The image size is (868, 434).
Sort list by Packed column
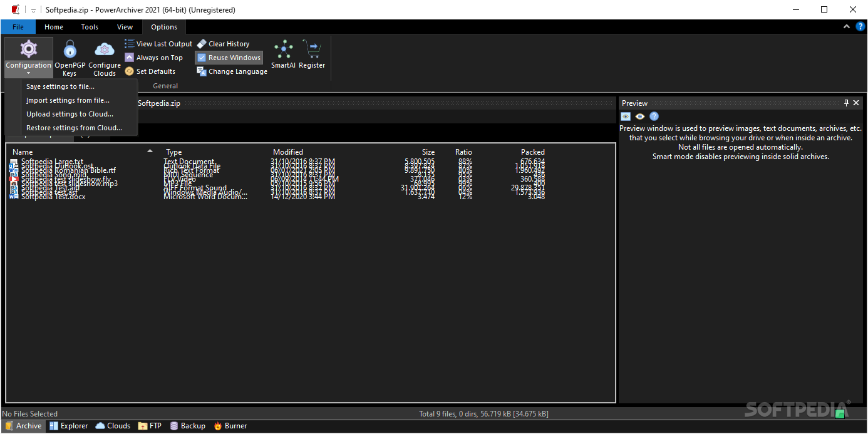pyautogui.click(x=533, y=152)
